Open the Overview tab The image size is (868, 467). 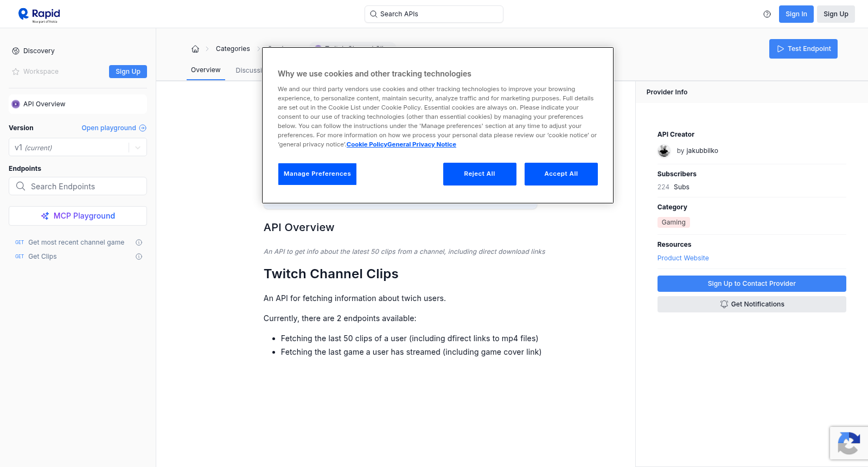tap(206, 70)
